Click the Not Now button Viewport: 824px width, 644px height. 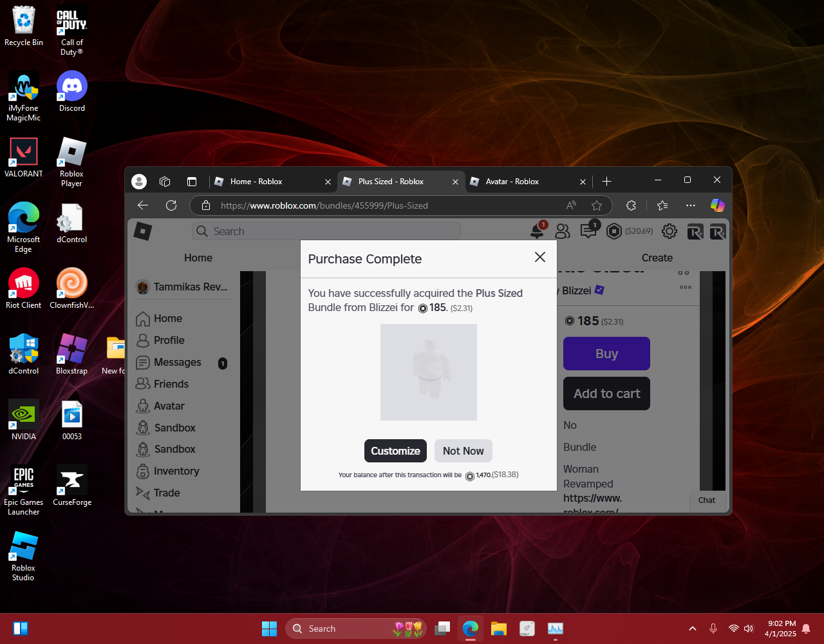coord(463,451)
